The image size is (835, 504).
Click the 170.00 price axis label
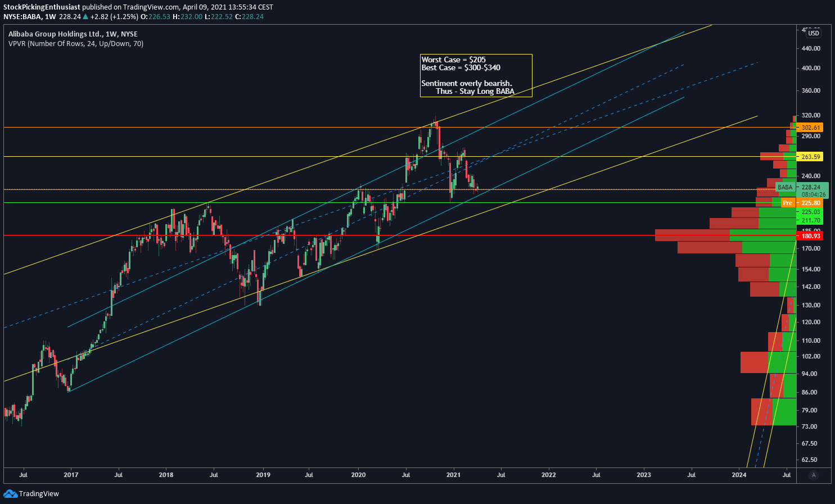[x=810, y=248]
